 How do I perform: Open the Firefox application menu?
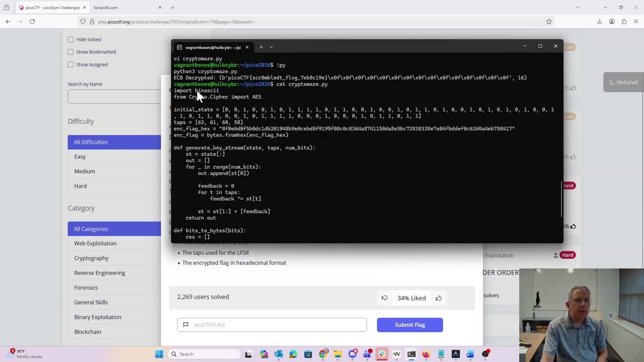(x=636, y=22)
